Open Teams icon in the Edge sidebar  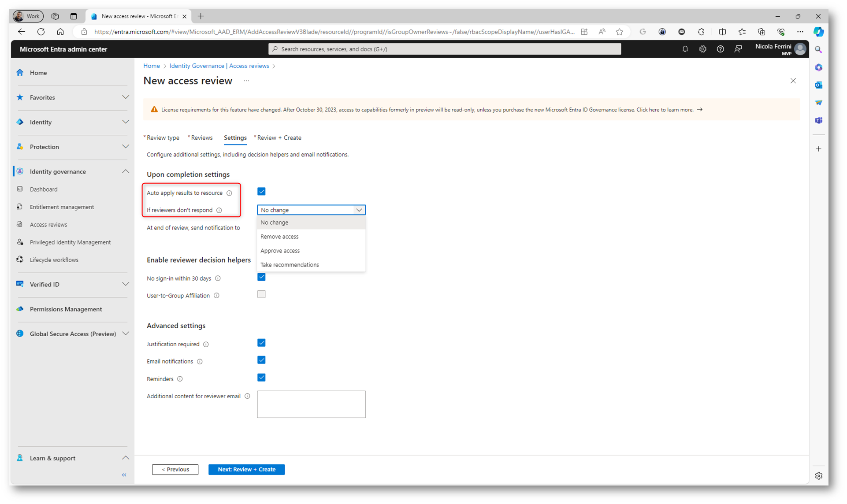tap(818, 120)
